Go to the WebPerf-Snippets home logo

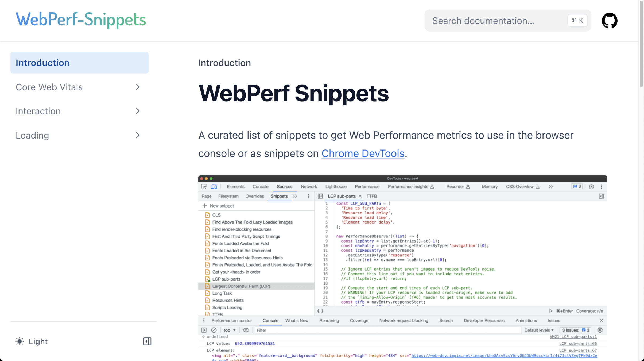coord(81,20)
